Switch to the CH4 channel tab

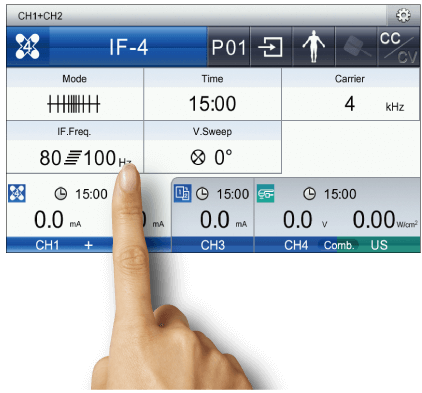tap(296, 245)
